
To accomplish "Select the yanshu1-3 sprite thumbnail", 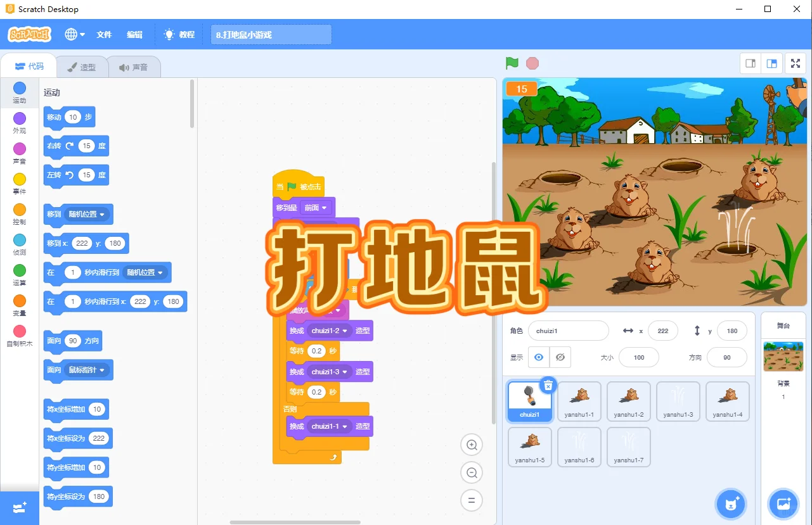I will tap(678, 401).
